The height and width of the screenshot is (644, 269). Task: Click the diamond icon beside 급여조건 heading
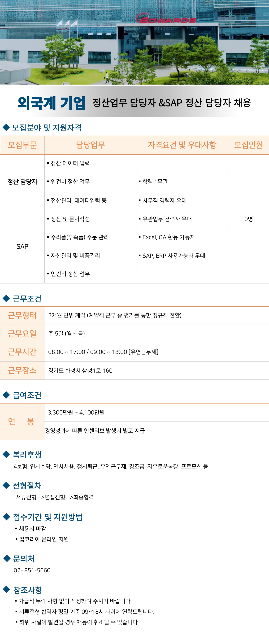click(x=6, y=395)
